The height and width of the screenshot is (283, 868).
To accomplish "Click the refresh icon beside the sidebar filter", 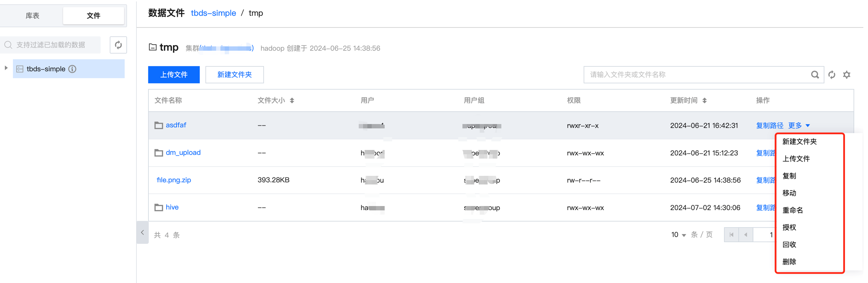I will coord(118,45).
